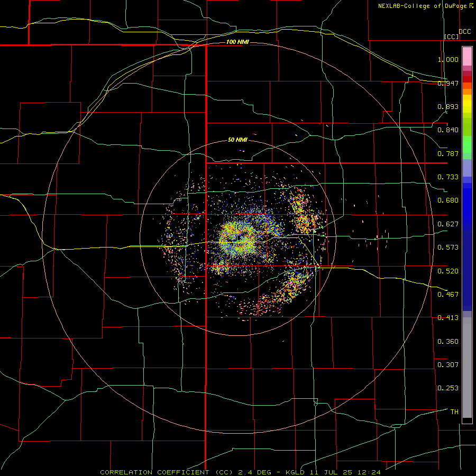Click the 0.253 color scale value
The image size is (476, 476).
click(x=448, y=388)
